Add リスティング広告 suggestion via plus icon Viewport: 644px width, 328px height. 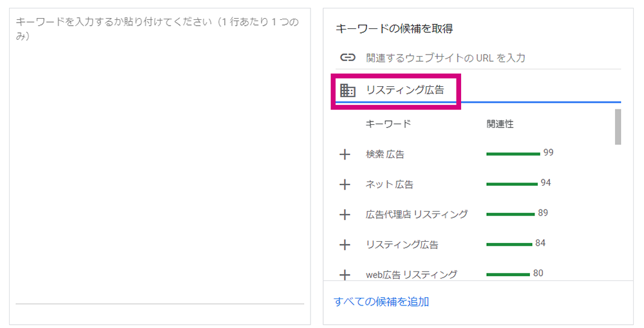click(345, 245)
